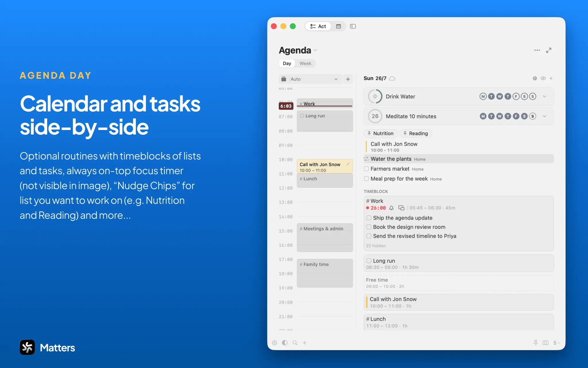Add a new timeblock with plus beside Auto
The image size is (588, 368).
[x=348, y=79]
